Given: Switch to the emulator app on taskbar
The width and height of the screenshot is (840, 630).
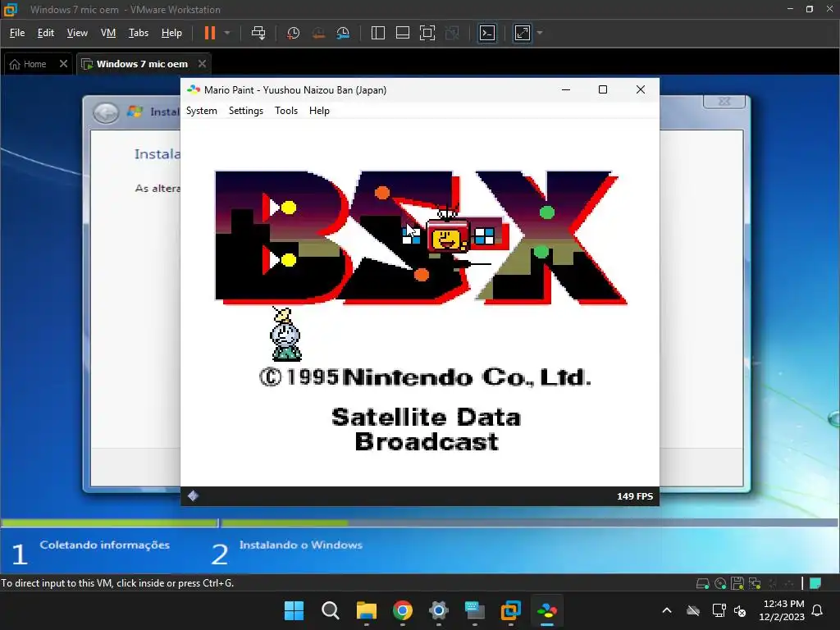Looking at the screenshot, I should coord(547,610).
